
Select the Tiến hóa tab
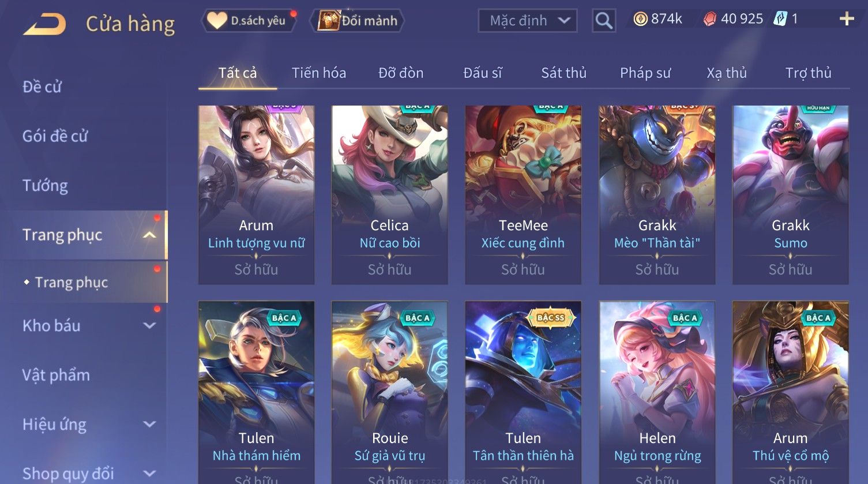(x=319, y=73)
